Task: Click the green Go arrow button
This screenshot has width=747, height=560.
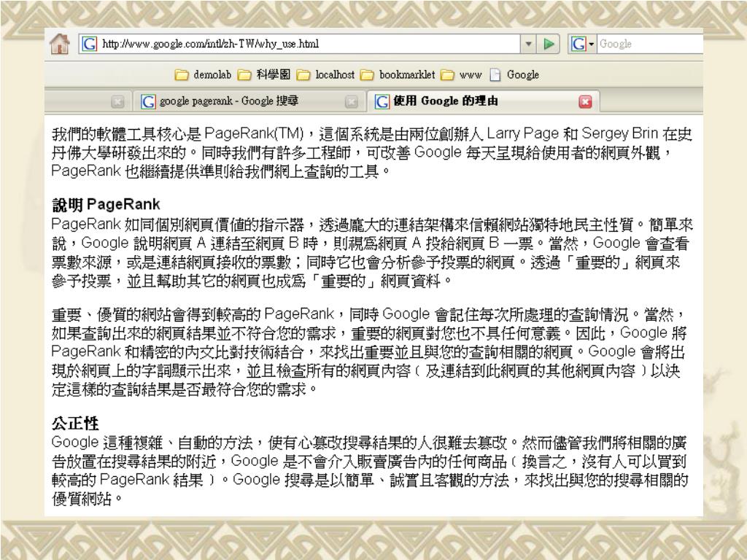Action: [x=549, y=44]
